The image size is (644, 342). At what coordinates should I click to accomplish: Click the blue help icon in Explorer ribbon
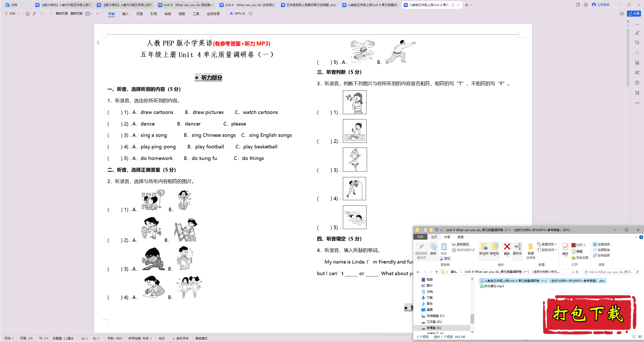(x=641, y=237)
